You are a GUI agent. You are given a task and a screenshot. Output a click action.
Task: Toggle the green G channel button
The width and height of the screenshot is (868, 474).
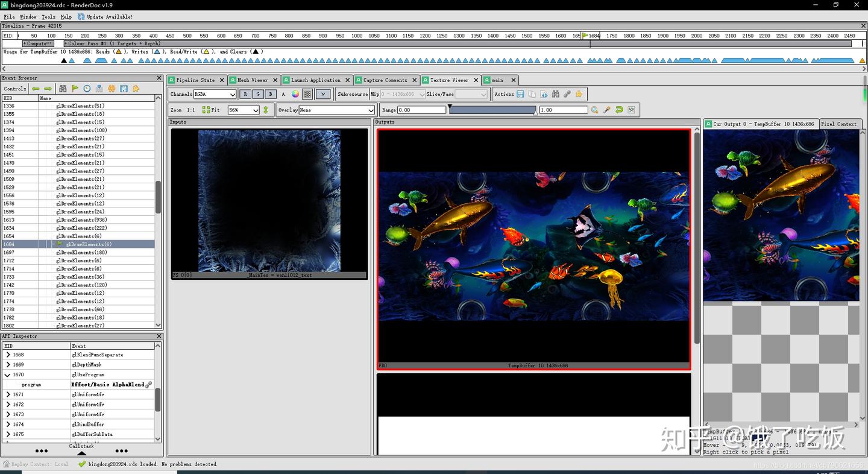coord(258,94)
